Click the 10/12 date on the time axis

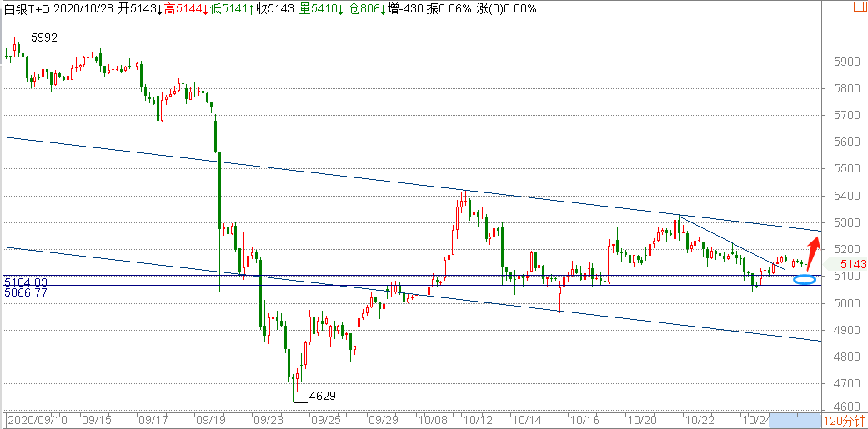coord(477,420)
